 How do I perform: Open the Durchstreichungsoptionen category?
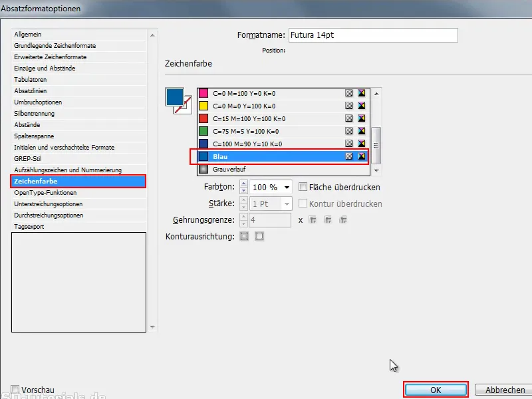pos(78,215)
